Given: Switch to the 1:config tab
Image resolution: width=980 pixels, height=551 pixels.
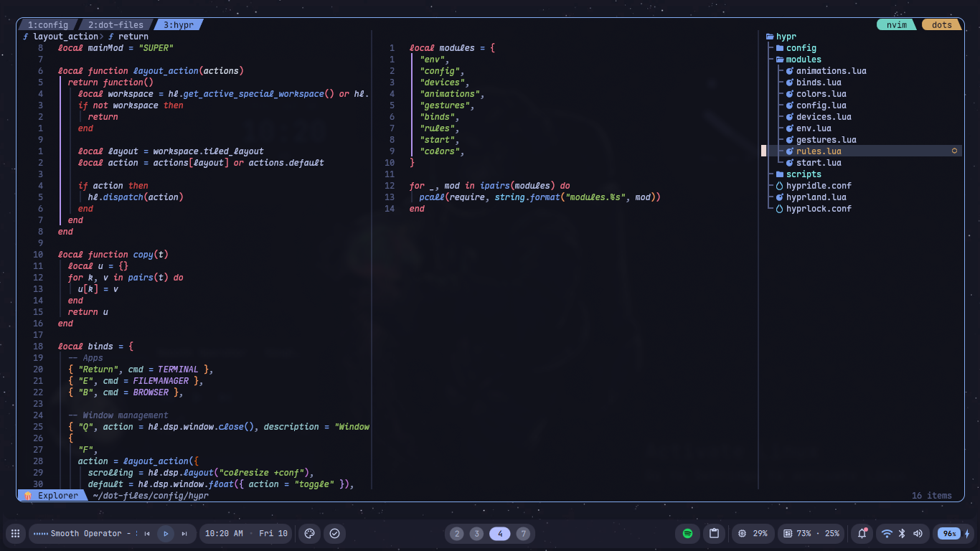Looking at the screenshot, I should click(47, 25).
